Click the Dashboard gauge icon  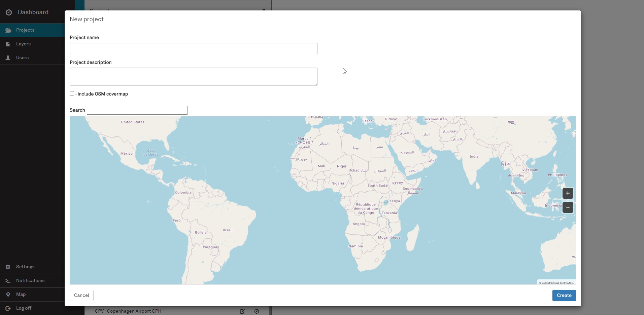(9, 12)
